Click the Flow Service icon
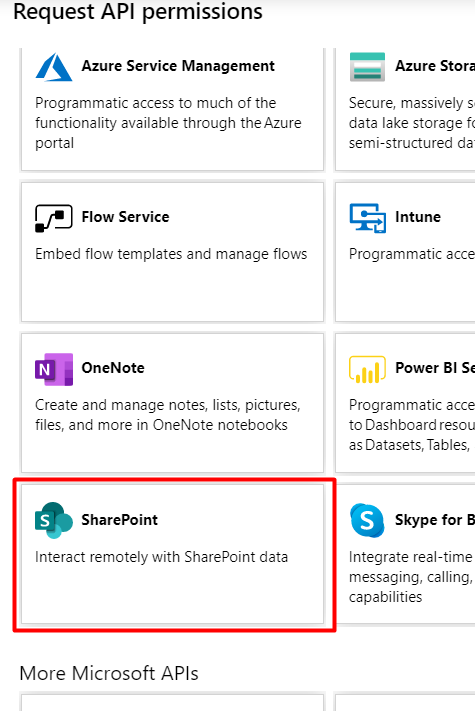 pyautogui.click(x=53, y=218)
